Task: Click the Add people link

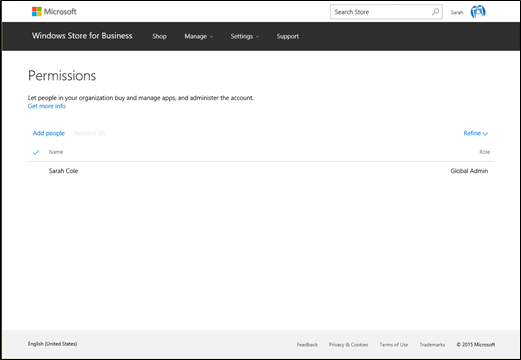Action: click(49, 133)
